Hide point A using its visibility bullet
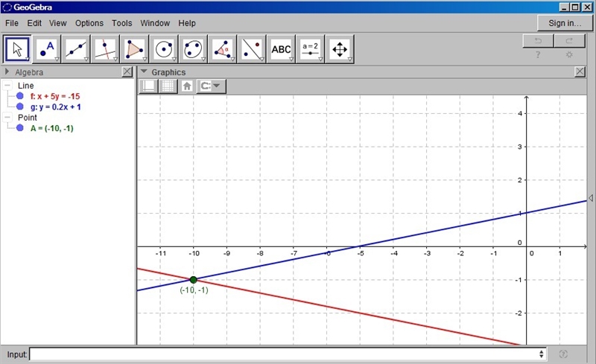Screen dimensions: 596x364 pyautogui.click(x=20, y=128)
